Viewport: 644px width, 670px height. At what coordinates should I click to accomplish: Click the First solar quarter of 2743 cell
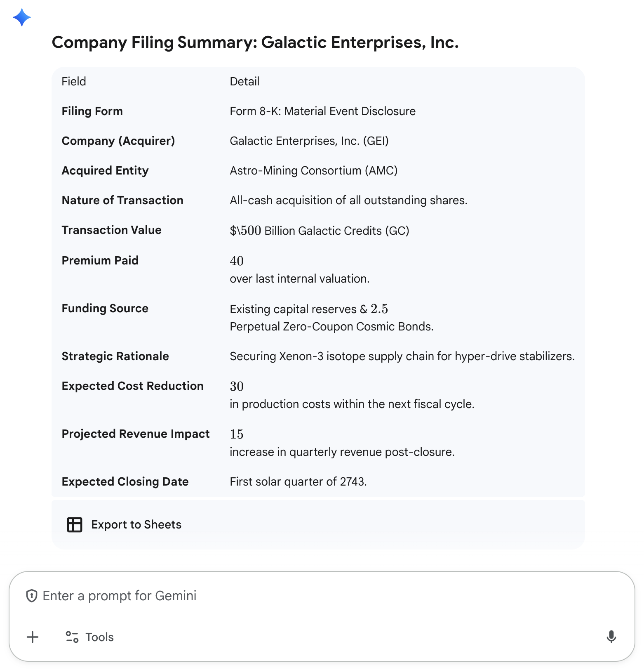[x=298, y=481]
